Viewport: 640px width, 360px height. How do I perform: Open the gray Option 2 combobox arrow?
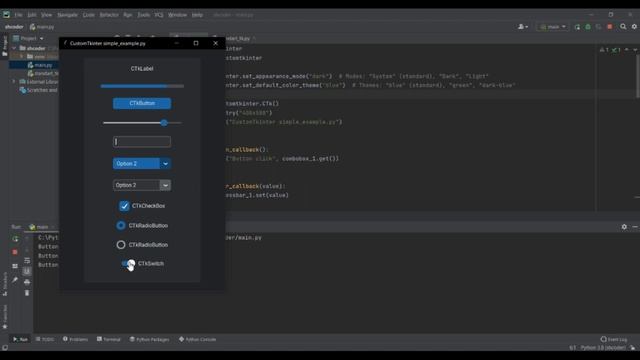165,185
